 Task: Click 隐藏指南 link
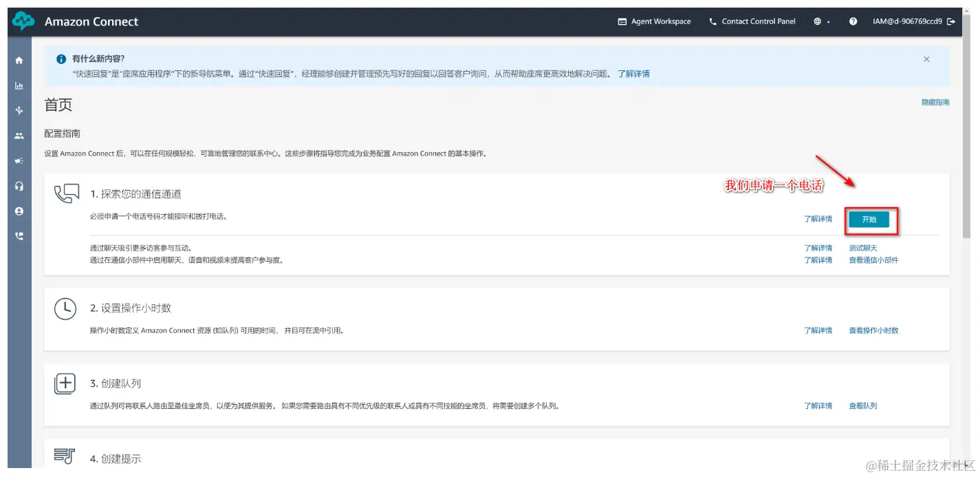click(935, 103)
